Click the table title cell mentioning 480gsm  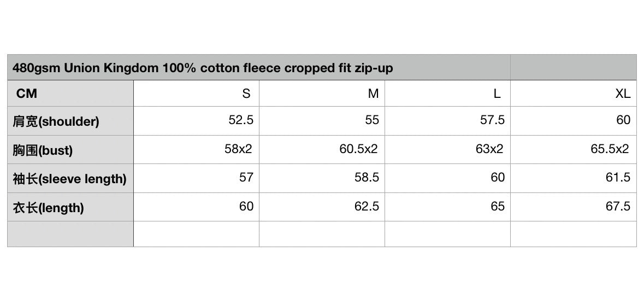pyautogui.click(x=203, y=68)
